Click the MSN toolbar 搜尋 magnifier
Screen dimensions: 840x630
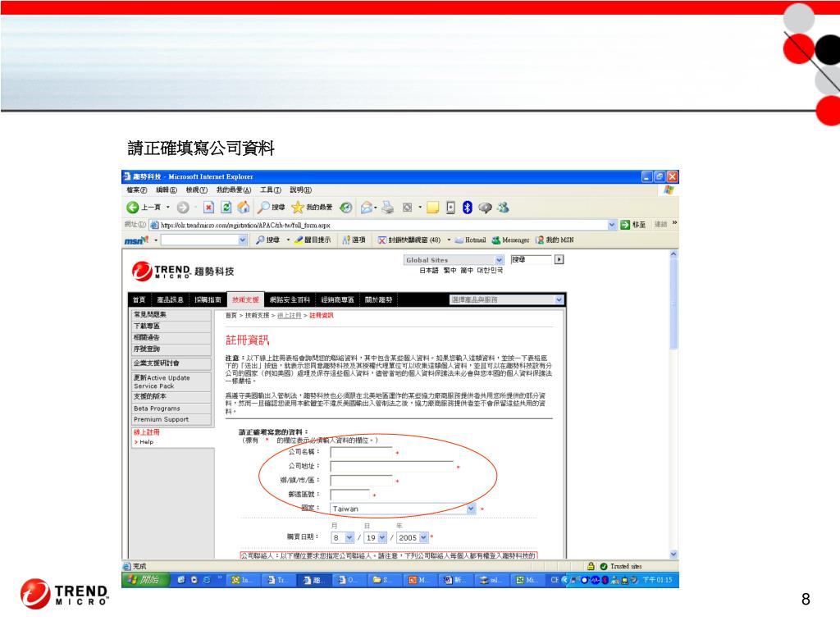[x=268, y=240]
